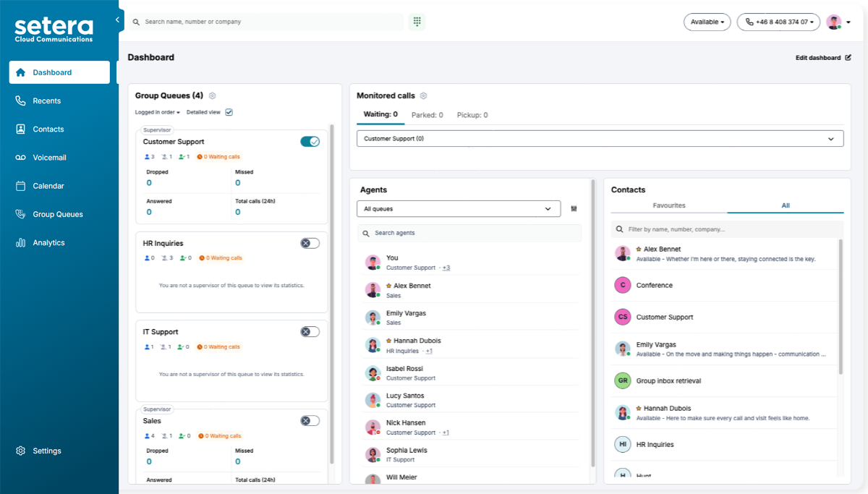This screenshot has height=494, width=868.
Task: Open the dialpad keypad icon
Action: click(x=417, y=22)
